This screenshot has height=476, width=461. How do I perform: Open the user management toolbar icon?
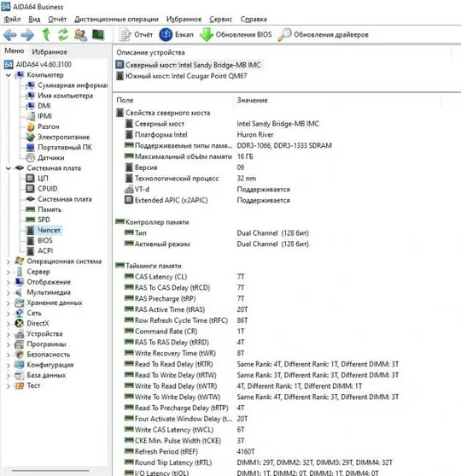80,34
